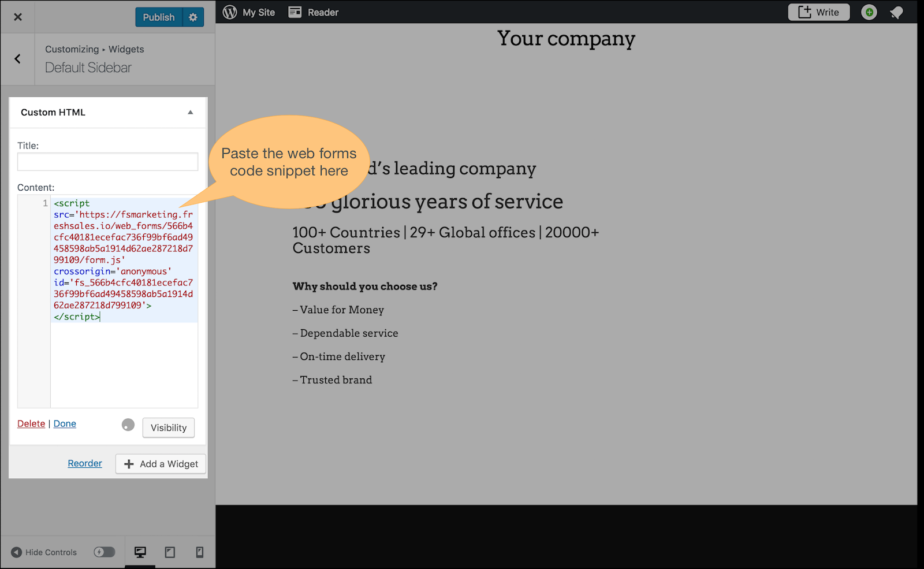The height and width of the screenshot is (569, 924).
Task: Open the Reader menu item
Action: (323, 12)
